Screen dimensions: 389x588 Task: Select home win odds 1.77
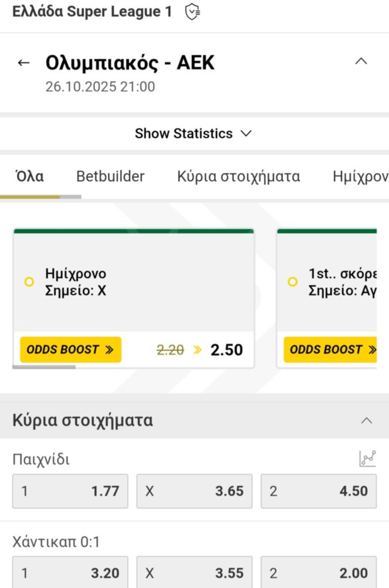tap(70, 491)
